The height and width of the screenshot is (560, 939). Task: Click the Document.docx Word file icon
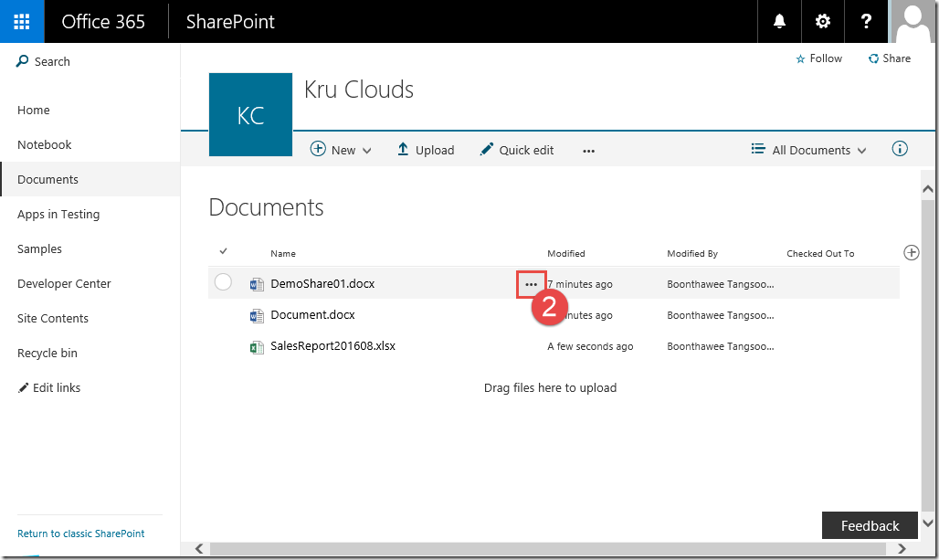point(257,315)
